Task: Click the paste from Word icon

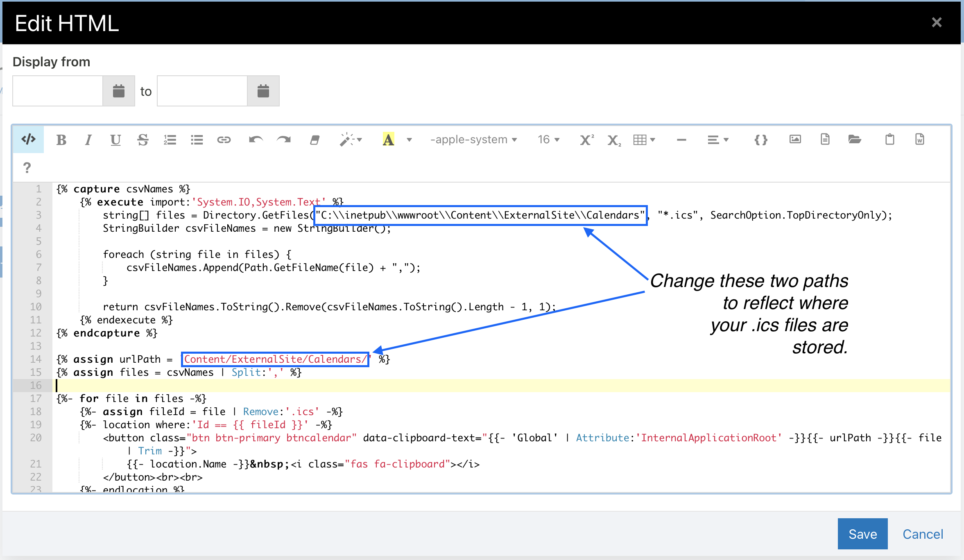Action: pyautogui.click(x=919, y=140)
